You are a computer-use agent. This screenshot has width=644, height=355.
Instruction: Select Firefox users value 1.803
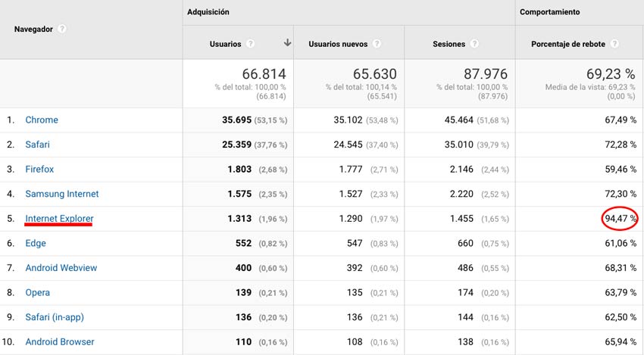tap(239, 169)
